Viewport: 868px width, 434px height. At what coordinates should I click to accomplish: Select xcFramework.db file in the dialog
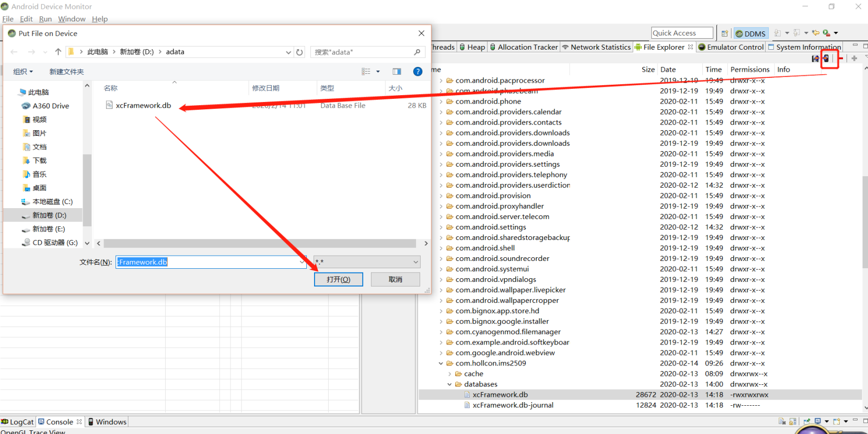138,105
